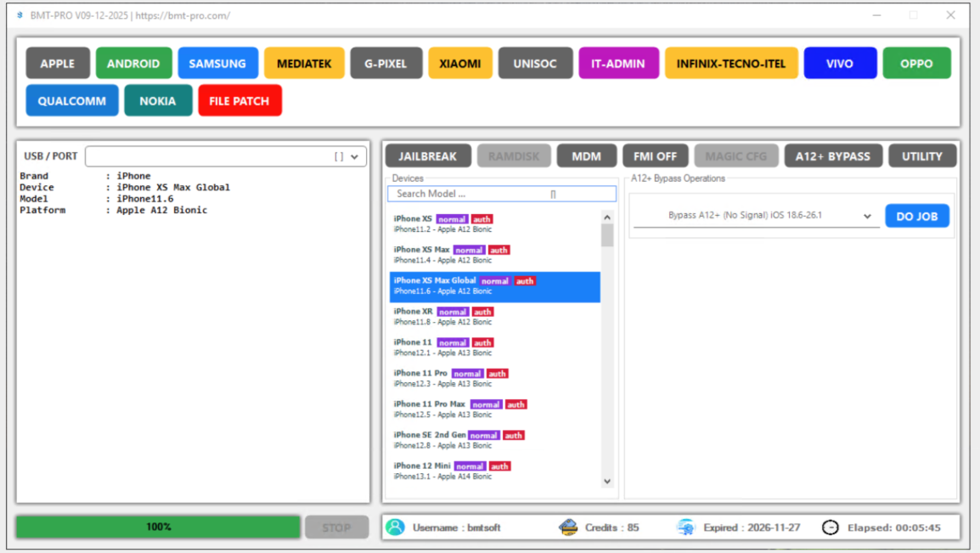Click the expiry date icon

685,528
